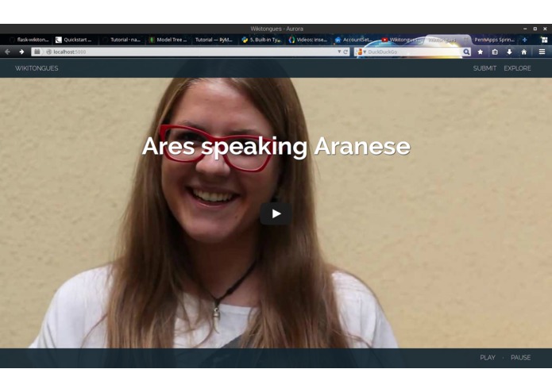
Task: Open the tab groups icon at the far right
Action: click(544, 40)
